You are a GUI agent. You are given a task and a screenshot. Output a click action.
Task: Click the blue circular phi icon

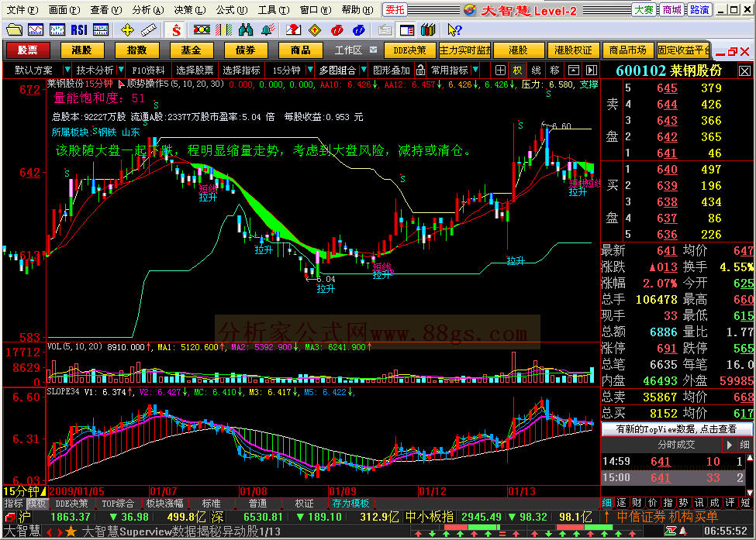click(359, 30)
